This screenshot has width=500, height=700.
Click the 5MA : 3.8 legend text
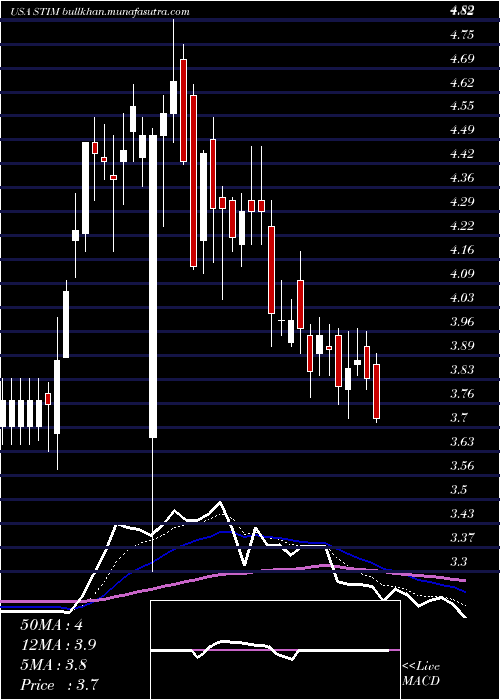tap(53, 665)
